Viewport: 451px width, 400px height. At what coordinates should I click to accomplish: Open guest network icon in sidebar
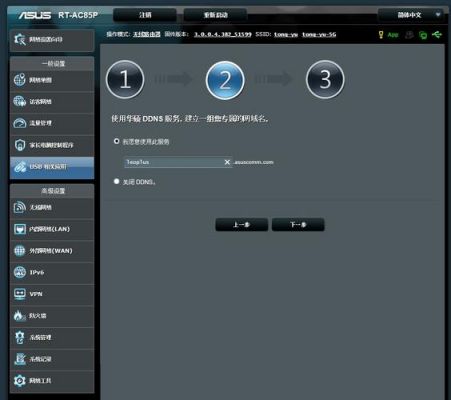point(19,101)
